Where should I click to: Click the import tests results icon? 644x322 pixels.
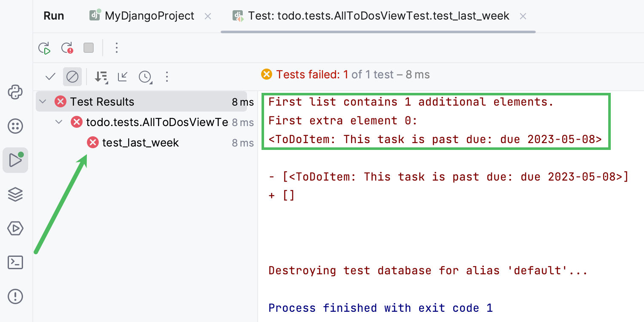pos(123,77)
